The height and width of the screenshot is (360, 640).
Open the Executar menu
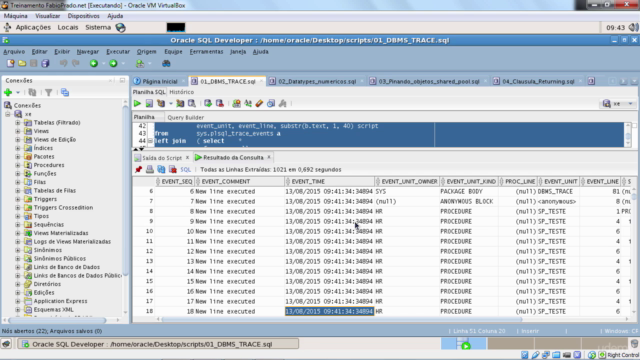tap(118, 51)
